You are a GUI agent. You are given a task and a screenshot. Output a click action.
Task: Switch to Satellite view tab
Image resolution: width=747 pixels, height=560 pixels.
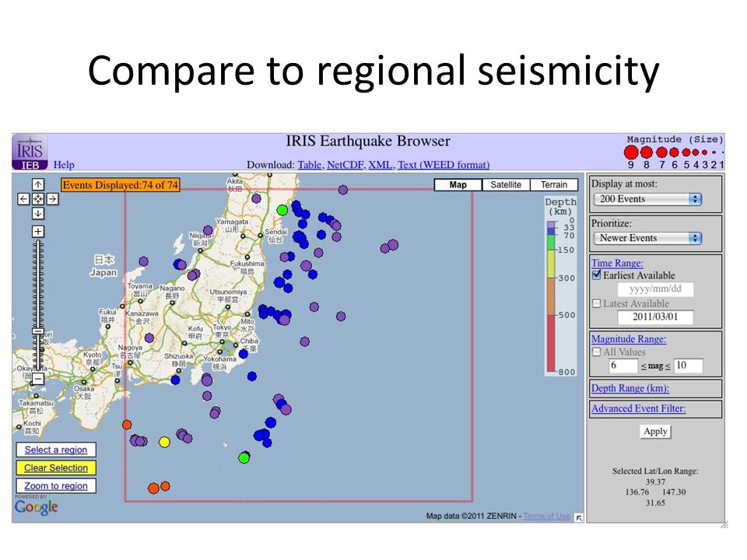(506, 185)
